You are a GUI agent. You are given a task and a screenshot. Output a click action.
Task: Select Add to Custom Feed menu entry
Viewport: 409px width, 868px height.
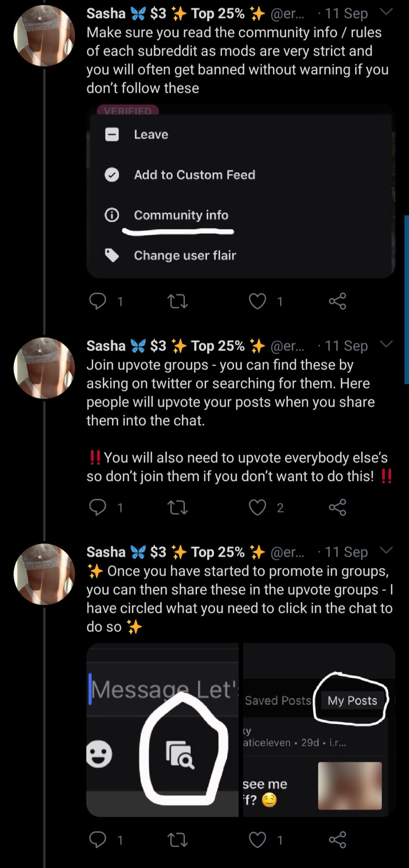194,175
